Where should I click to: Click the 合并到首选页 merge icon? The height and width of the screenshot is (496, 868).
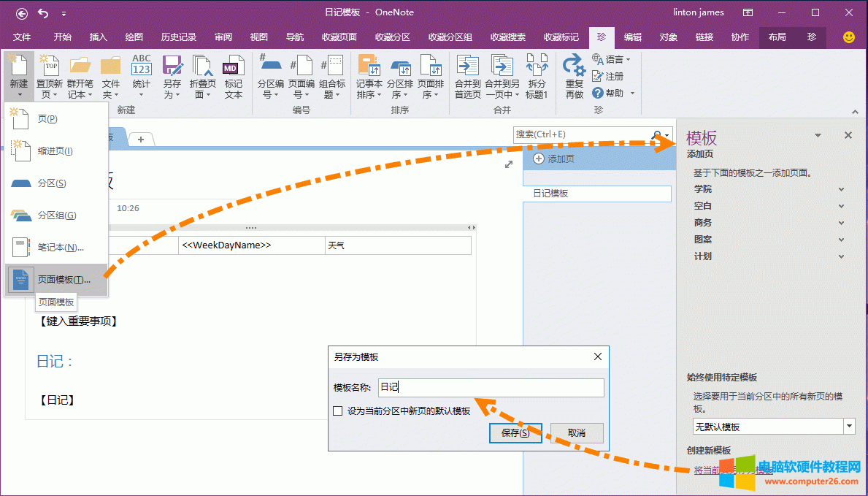[x=467, y=66]
